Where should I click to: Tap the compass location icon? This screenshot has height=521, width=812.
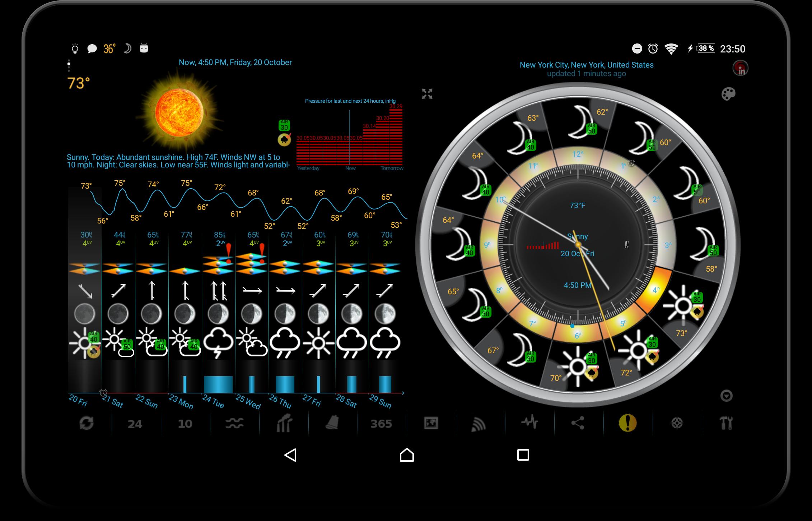coord(677,423)
